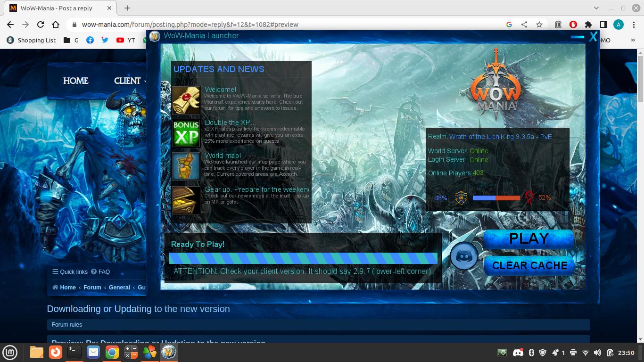644x362 pixels.
Task: Click the Alliance faction emblem
Action: click(x=461, y=197)
